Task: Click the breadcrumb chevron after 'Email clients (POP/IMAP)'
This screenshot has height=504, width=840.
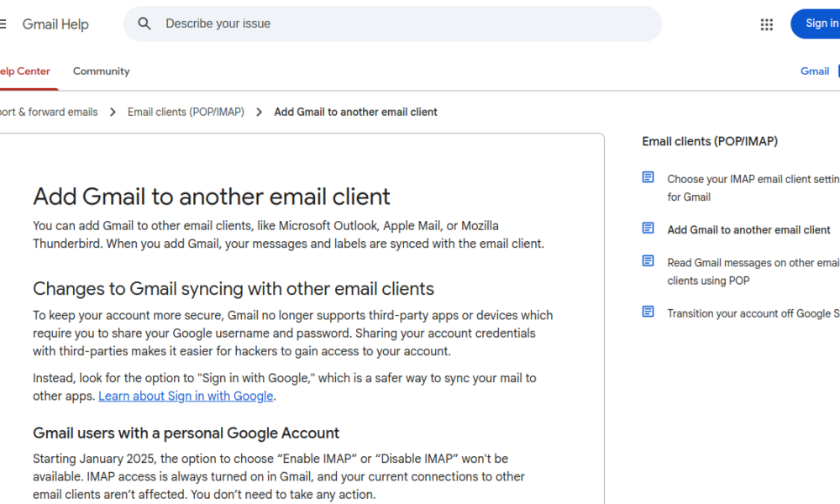Action: pos(260,112)
